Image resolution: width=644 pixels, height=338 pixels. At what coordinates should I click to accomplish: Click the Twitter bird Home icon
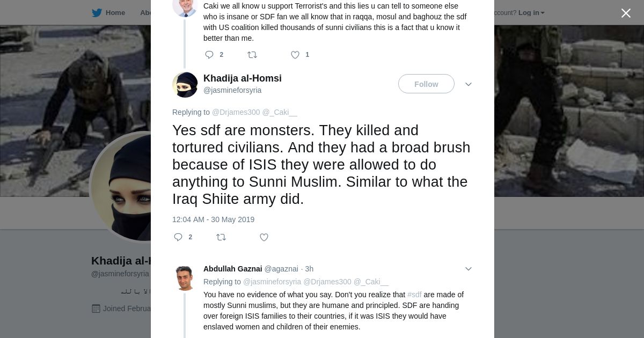tap(97, 13)
